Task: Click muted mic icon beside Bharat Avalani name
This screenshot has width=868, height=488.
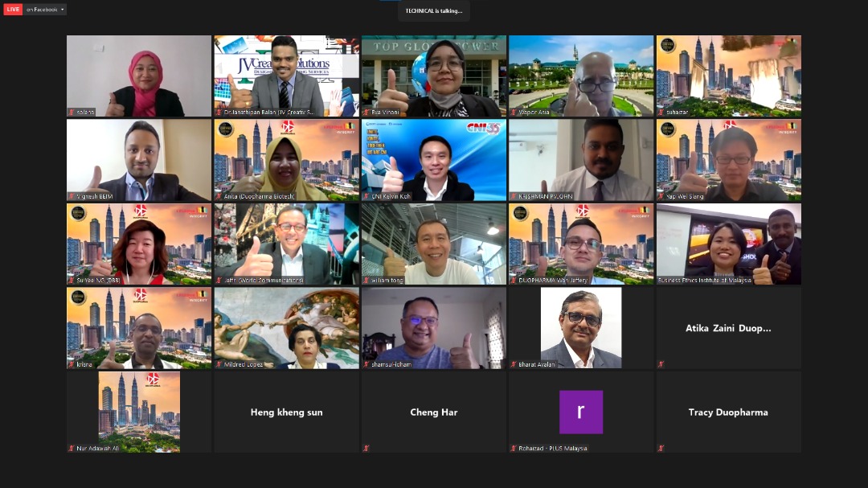Action: 514,364
